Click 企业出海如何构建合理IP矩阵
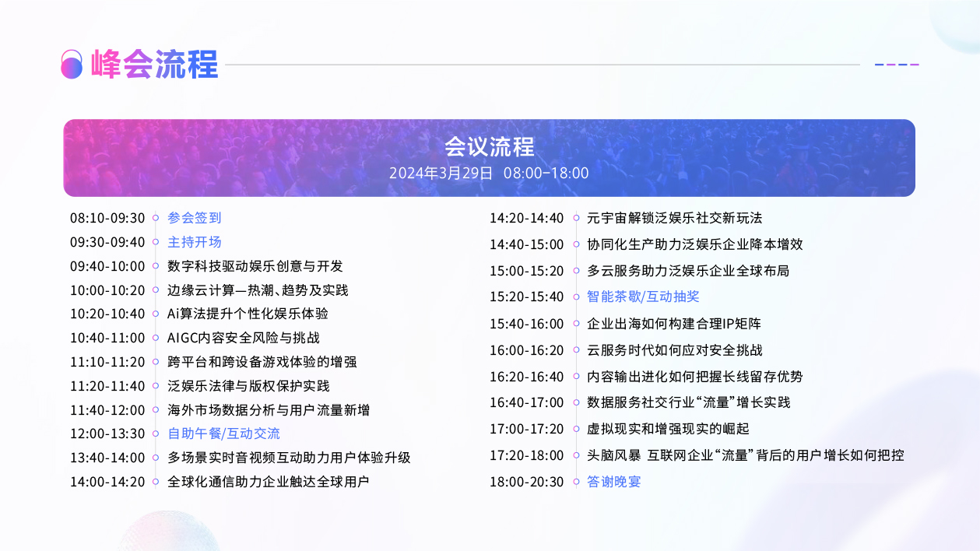 coord(673,324)
